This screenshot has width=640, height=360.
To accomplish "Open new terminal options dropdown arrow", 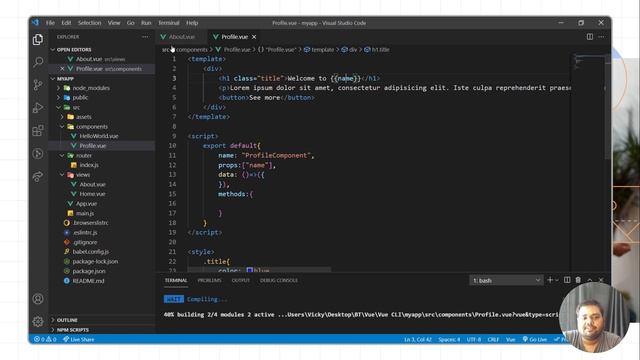I will (x=557, y=280).
